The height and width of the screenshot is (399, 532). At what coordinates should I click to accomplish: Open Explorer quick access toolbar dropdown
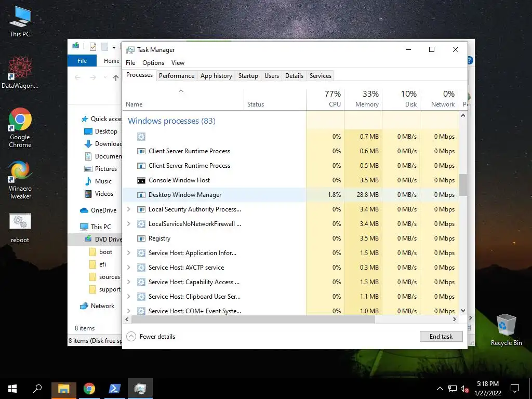tap(114, 47)
